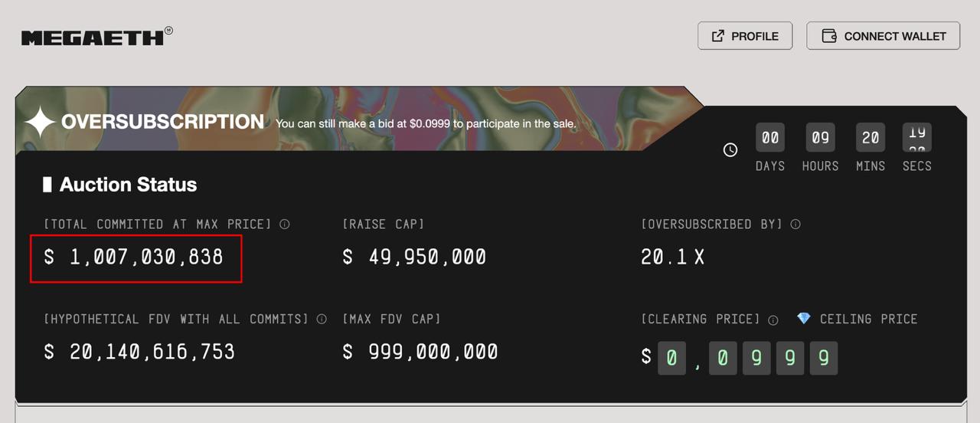Viewport: 980px width, 423px height.
Task: Click the diamond icon beside Ceiling Price
Action: click(803, 319)
